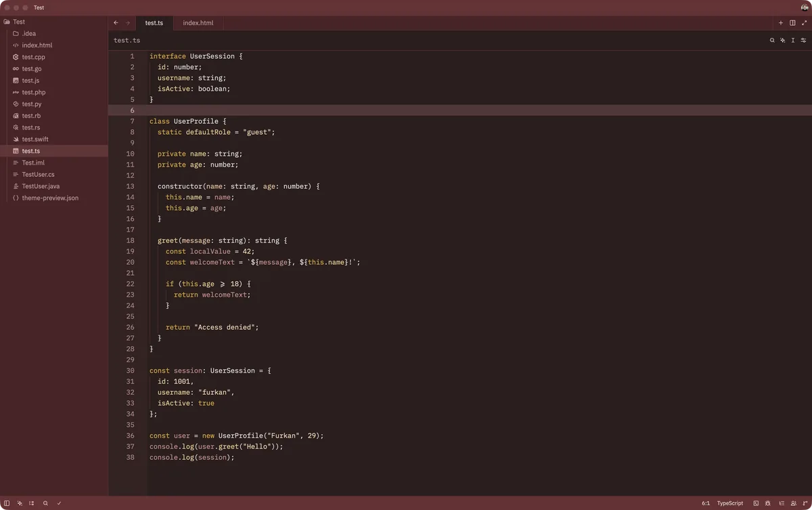Viewport: 812px width, 510px height.
Task: Open theme-preview.json in the file tree
Action: [x=54, y=198]
